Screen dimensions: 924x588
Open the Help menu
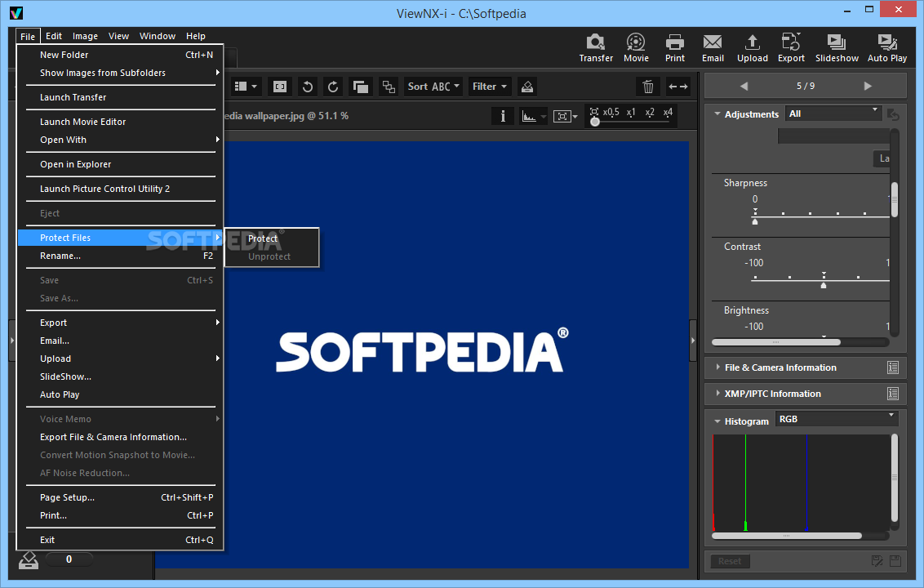[196, 36]
